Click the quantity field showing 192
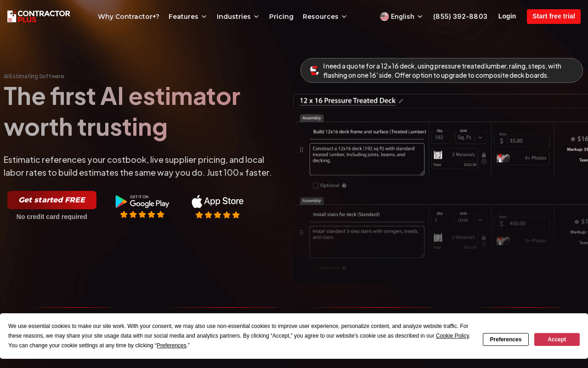 pos(441,138)
